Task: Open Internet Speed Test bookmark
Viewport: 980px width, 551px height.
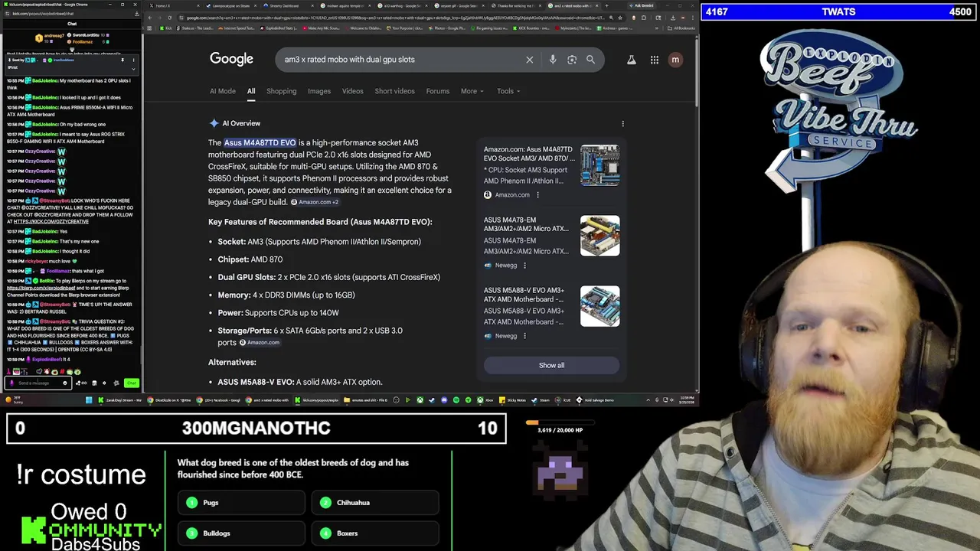Action: (237, 28)
